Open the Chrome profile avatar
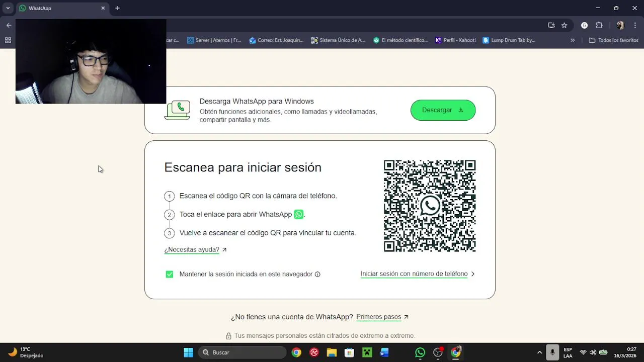 coord(620,25)
